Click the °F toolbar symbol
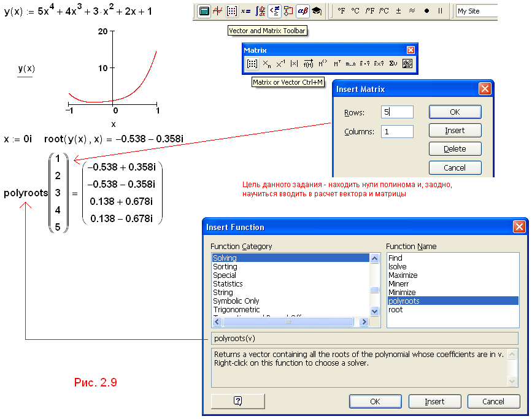This screenshot has width=532, height=419. [x=341, y=11]
